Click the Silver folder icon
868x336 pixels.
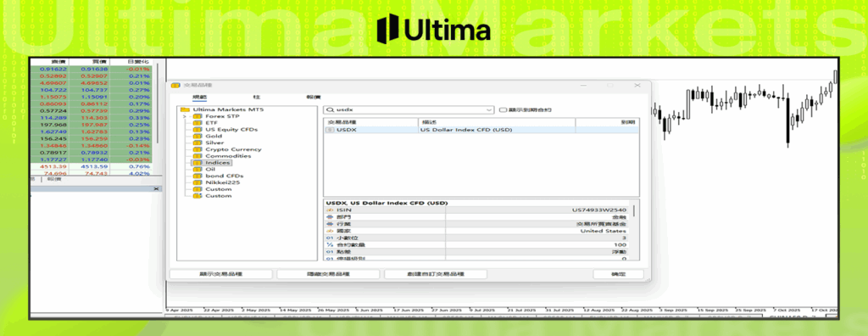tap(198, 143)
